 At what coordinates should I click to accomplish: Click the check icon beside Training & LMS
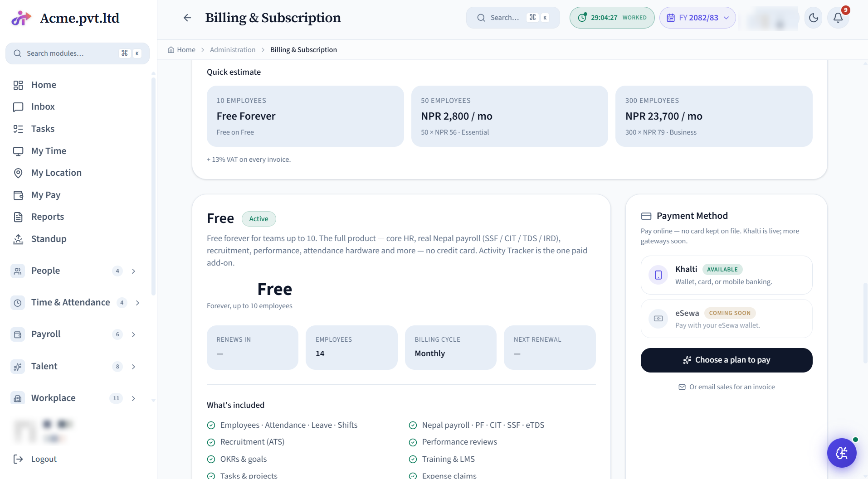coord(413,460)
